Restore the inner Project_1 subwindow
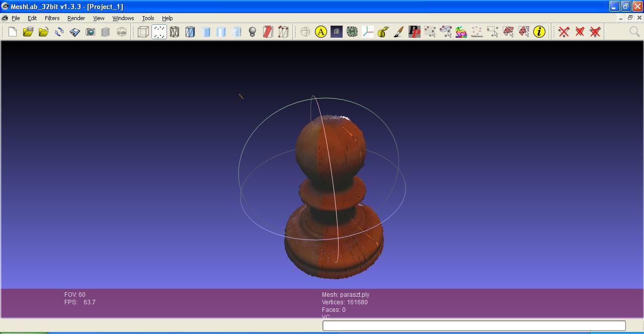 click(630, 18)
